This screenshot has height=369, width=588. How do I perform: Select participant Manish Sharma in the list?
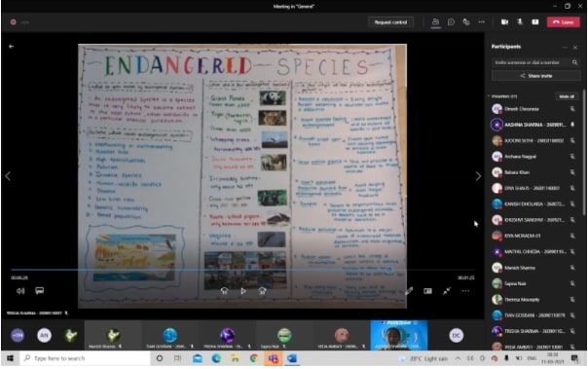(x=533, y=268)
